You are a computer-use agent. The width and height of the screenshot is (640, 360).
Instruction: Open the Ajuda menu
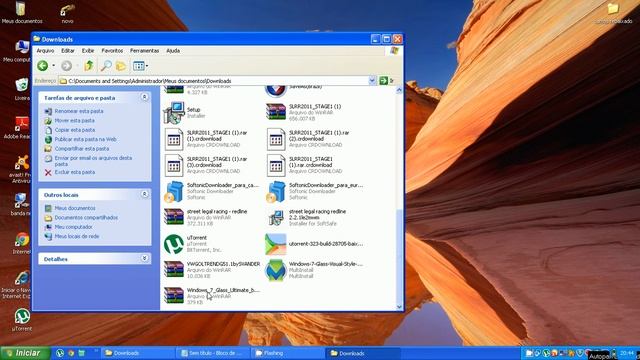click(x=173, y=51)
